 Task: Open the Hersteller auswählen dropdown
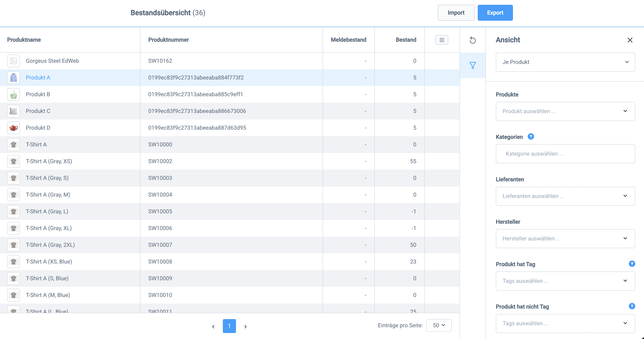(x=565, y=238)
